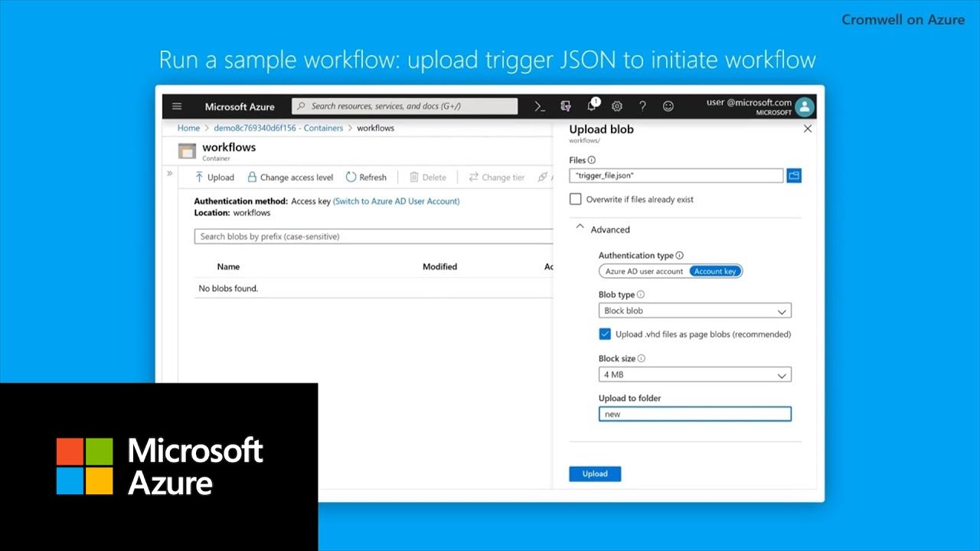Viewport: 980px width, 551px height.
Task: Open the feedback smiley icon
Action: [668, 106]
